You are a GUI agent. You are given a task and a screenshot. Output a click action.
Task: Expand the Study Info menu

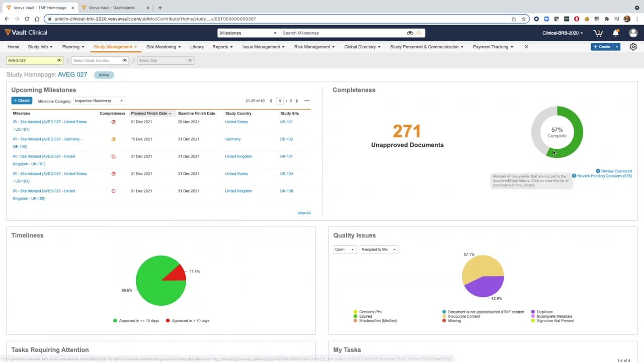coord(40,47)
